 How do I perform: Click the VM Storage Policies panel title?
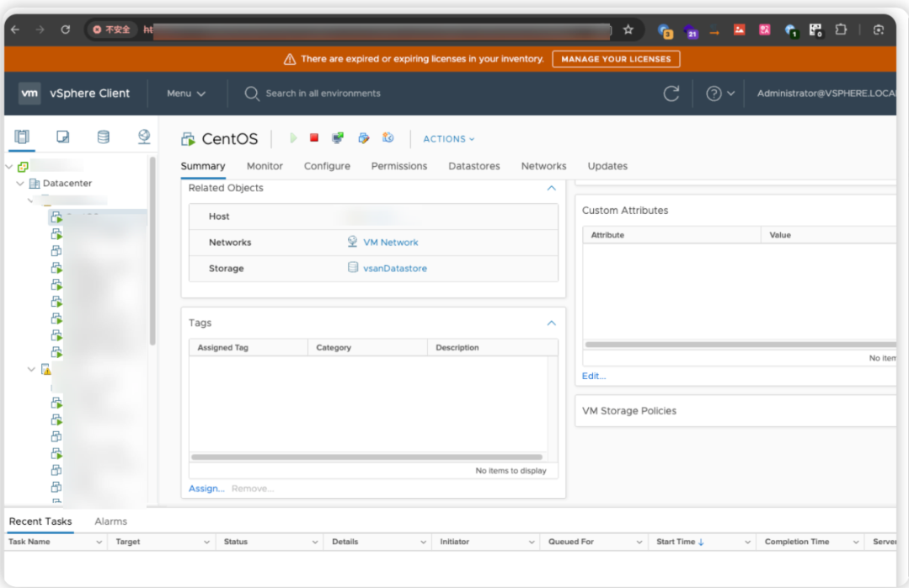pyautogui.click(x=629, y=410)
